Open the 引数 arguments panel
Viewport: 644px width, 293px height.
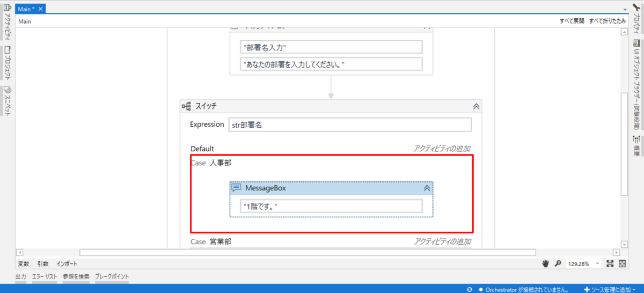[43, 264]
